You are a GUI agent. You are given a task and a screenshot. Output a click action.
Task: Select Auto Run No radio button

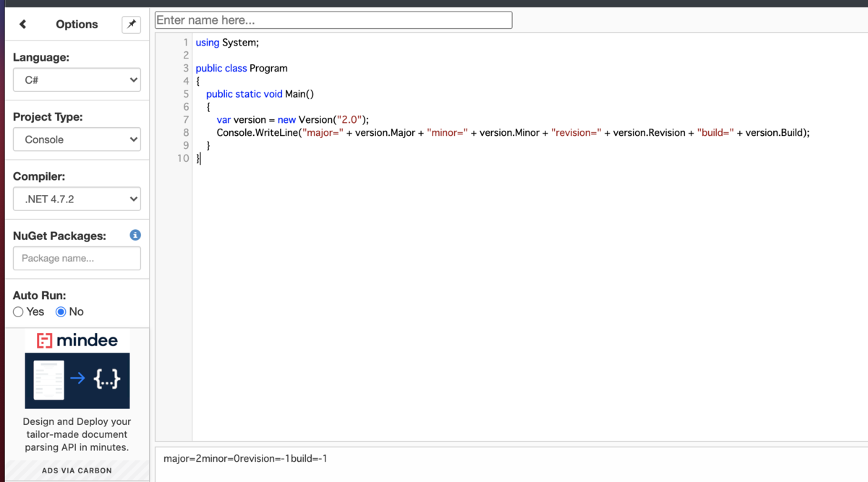pyautogui.click(x=61, y=311)
